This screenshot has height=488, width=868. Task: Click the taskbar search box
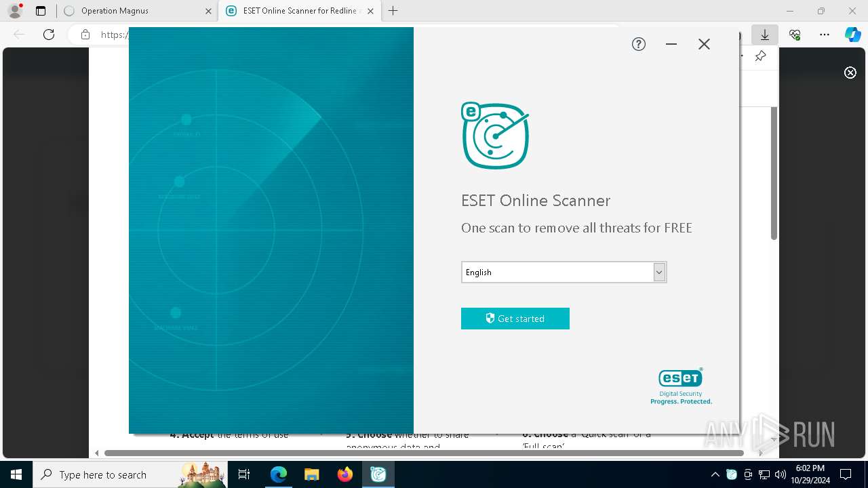[x=130, y=474]
